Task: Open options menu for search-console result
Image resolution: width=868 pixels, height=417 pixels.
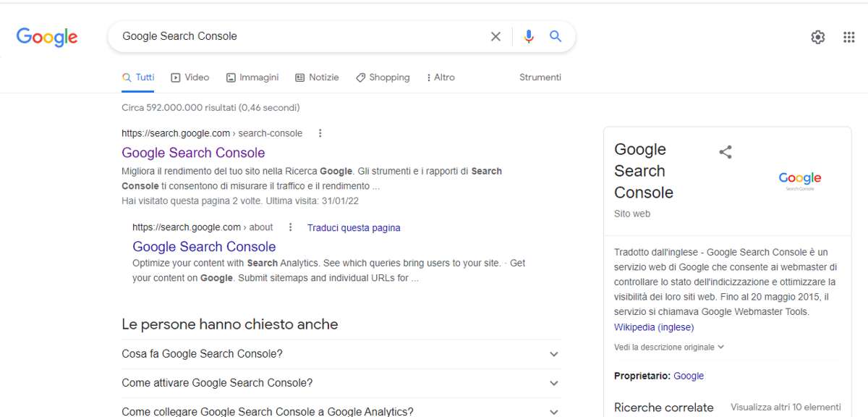Action: (x=320, y=133)
